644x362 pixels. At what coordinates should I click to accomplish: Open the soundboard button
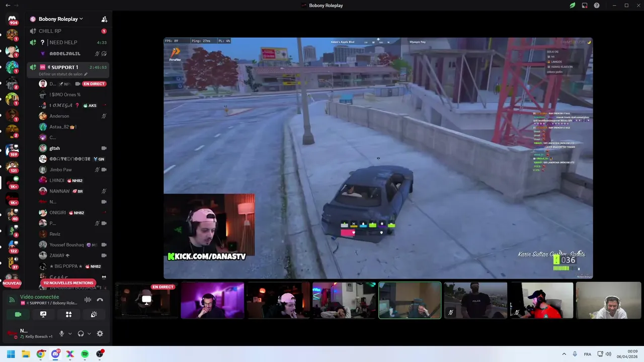click(94, 314)
